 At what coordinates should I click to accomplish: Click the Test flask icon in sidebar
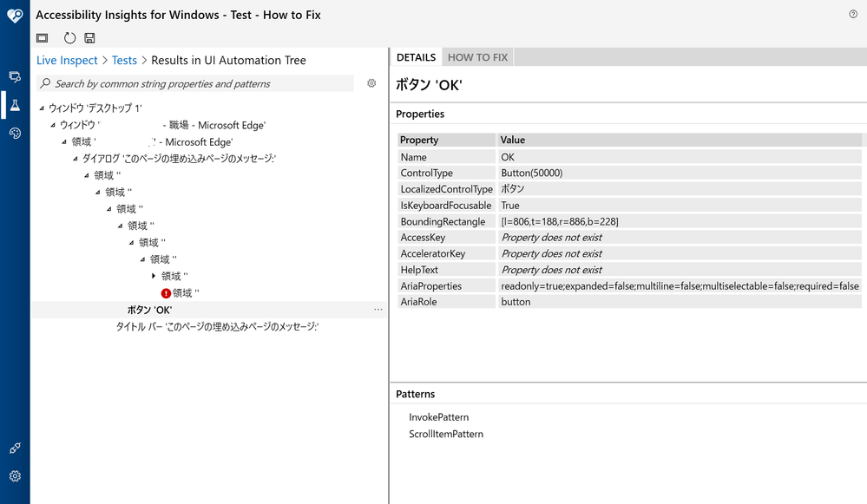tap(15, 105)
